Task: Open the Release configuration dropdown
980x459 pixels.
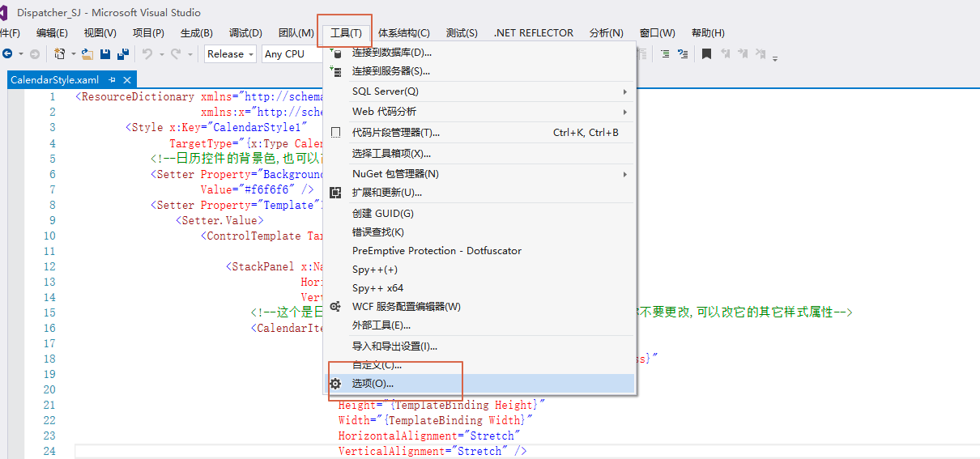Action: 230,54
